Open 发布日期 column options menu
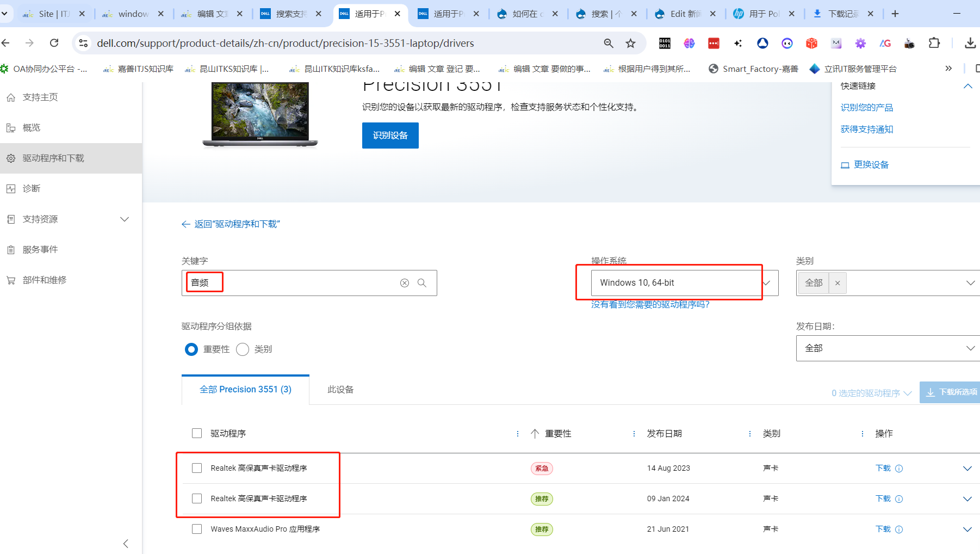The image size is (980, 554). pyautogui.click(x=750, y=434)
